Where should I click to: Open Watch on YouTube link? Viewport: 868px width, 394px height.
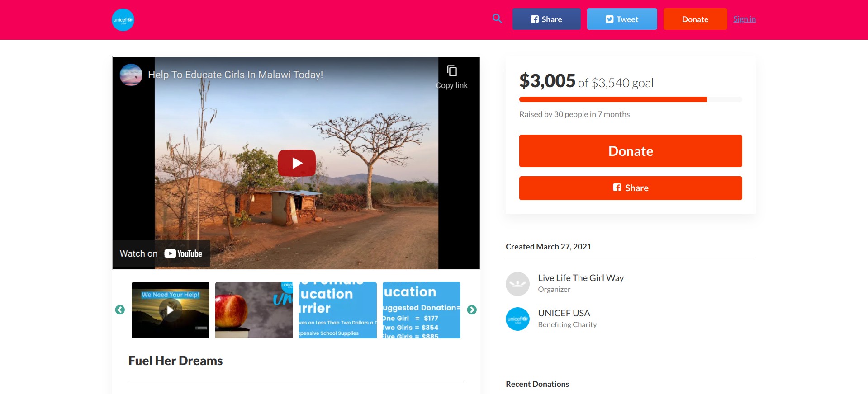pyautogui.click(x=161, y=253)
